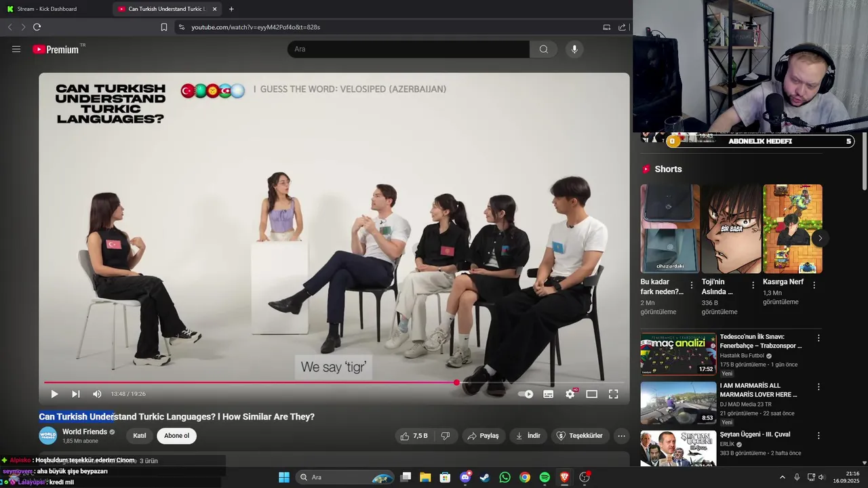The height and width of the screenshot is (488, 868).
Task: Dislike the video with thumbs down
Action: (x=446, y=436)
